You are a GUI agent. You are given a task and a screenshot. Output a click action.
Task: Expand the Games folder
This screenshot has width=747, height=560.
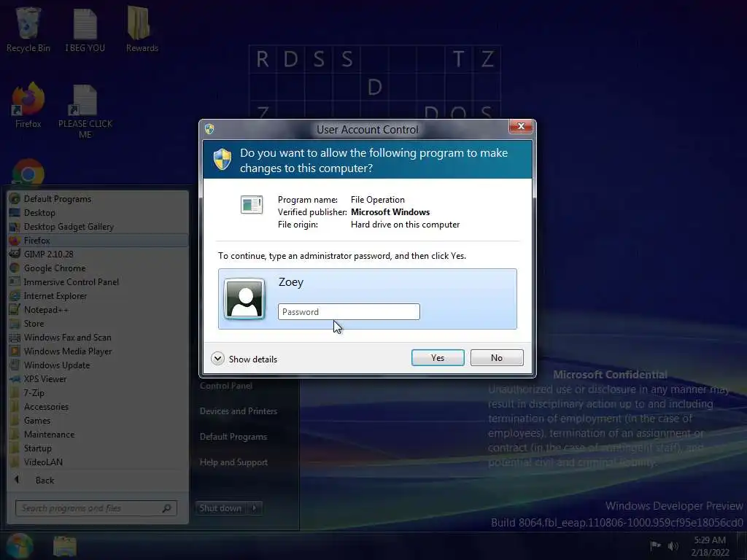tap(98, 421)
